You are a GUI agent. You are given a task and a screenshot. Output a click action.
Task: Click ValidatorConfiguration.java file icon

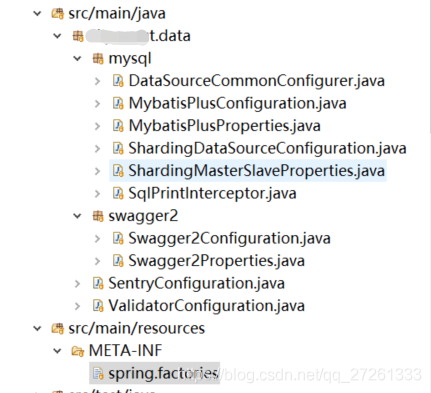coord(98,306)
